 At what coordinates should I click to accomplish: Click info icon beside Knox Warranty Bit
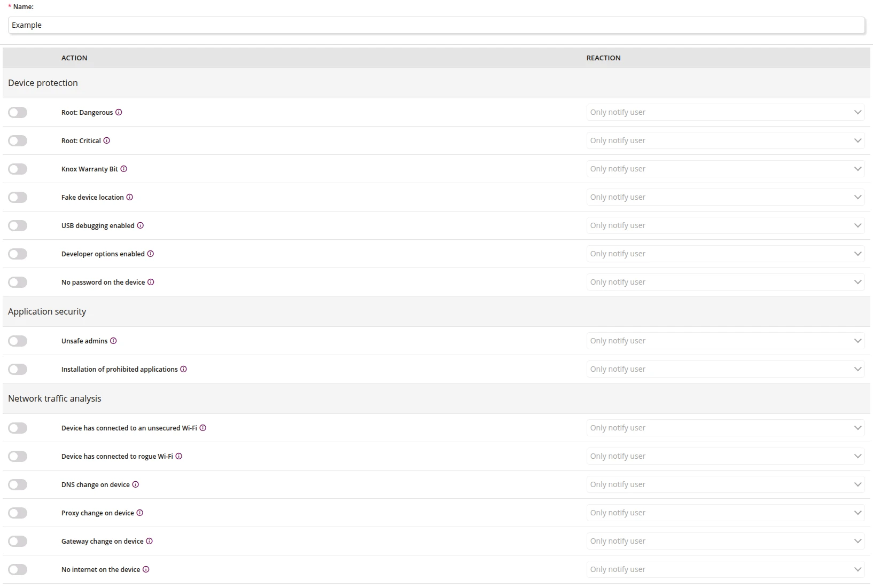pos(124,169)
